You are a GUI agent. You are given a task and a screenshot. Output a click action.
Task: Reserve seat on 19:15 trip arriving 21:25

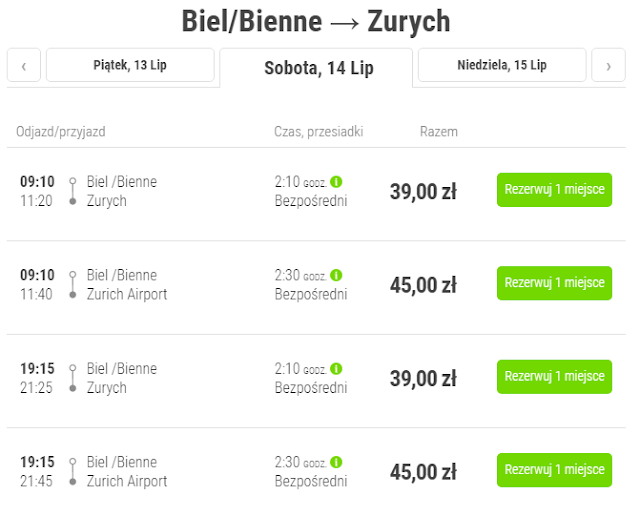pyautogui.click(x=554, y=377)
